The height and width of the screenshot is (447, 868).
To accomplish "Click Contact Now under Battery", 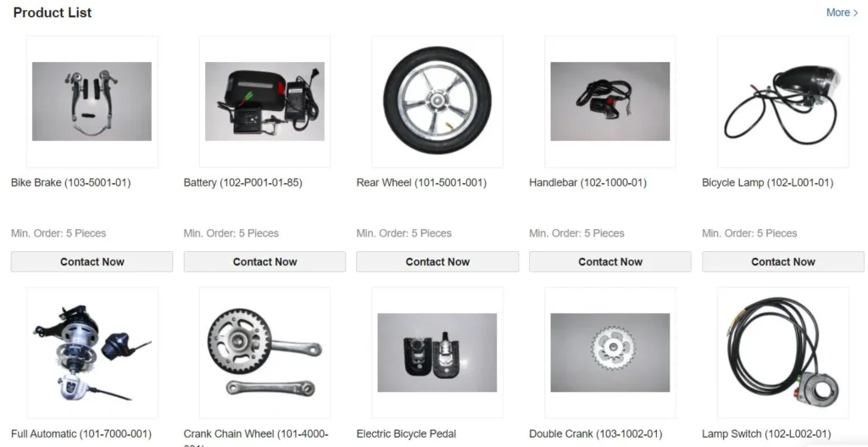I will coord(264,261).
